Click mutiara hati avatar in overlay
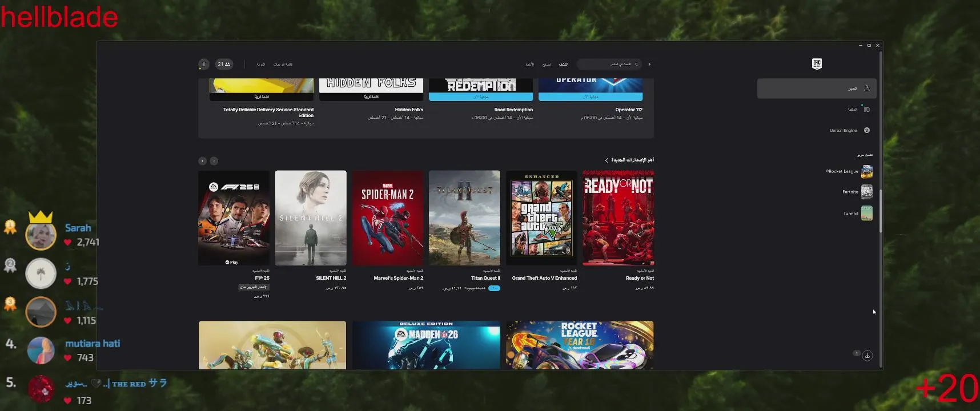 click(x=41, y=350)
